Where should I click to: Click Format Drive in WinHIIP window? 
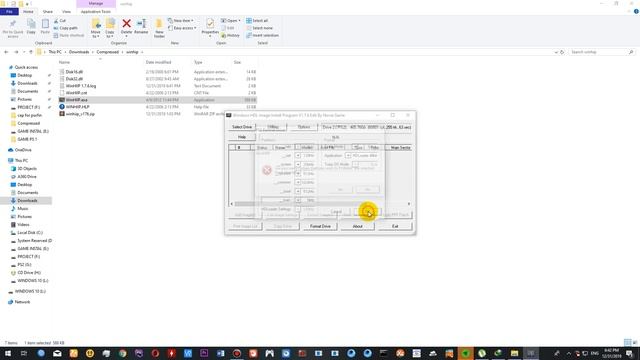(320, 226)
